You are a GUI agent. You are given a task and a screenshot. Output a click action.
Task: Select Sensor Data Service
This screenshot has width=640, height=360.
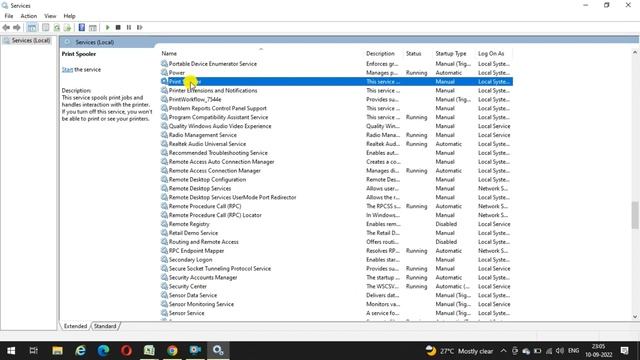pos(193,295)
